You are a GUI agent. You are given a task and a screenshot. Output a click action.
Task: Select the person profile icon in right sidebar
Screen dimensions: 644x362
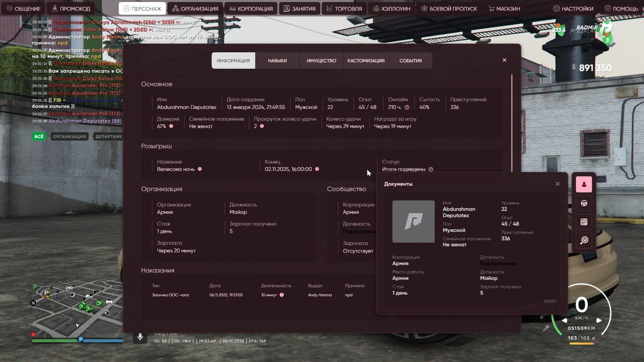coord(583,184)
